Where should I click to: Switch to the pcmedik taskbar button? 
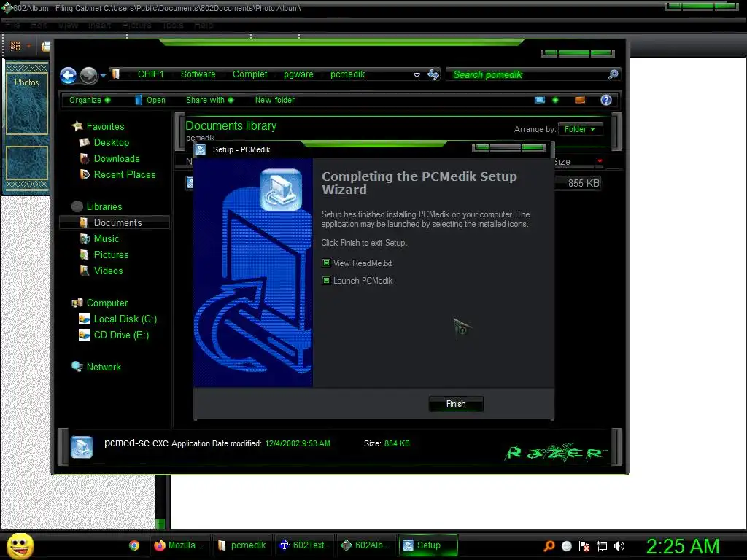(242, 545)
